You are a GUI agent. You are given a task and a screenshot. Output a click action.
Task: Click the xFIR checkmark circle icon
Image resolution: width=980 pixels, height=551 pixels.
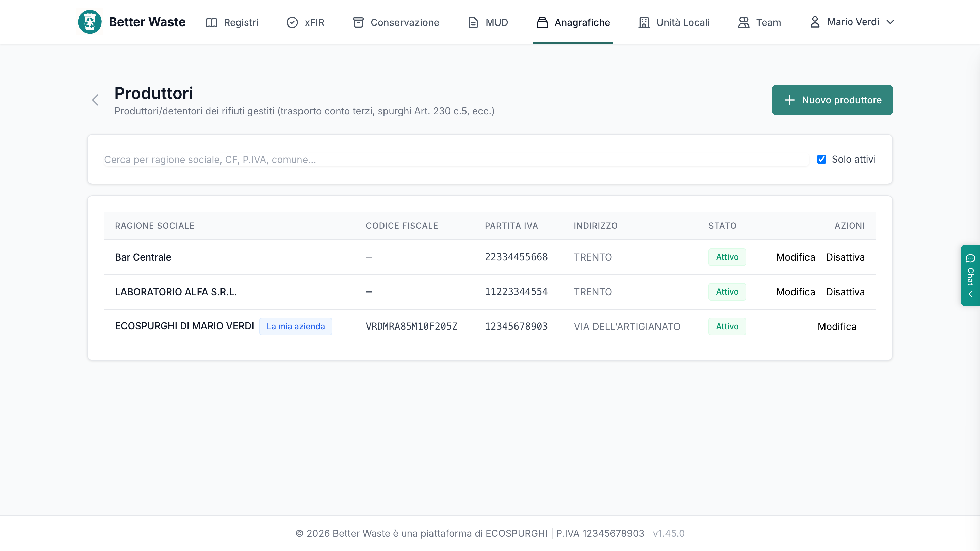click(x=292, y=22)
